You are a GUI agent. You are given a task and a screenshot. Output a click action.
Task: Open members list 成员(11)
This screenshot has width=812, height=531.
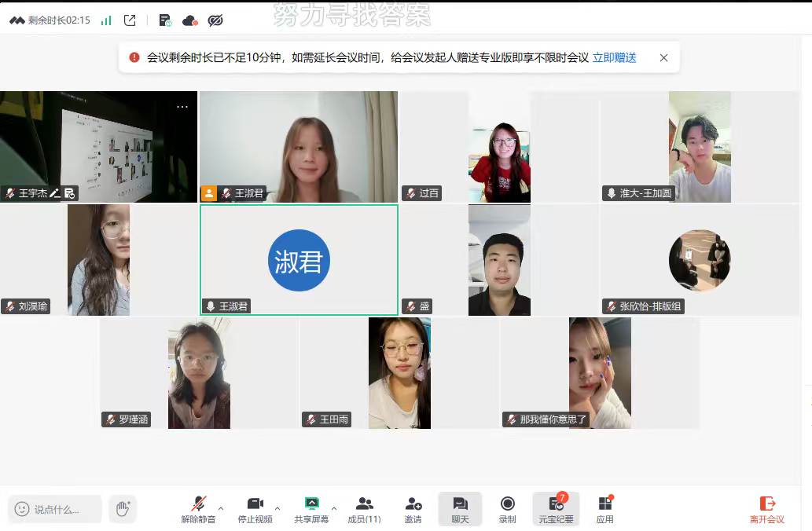point(364,509)
